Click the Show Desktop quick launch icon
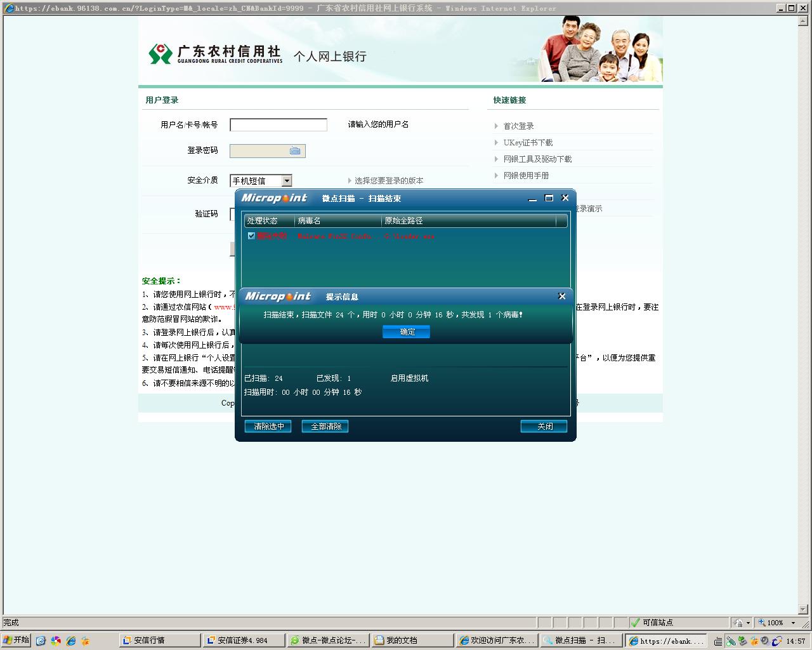This screenshot has height=650, width=812. 41,640
